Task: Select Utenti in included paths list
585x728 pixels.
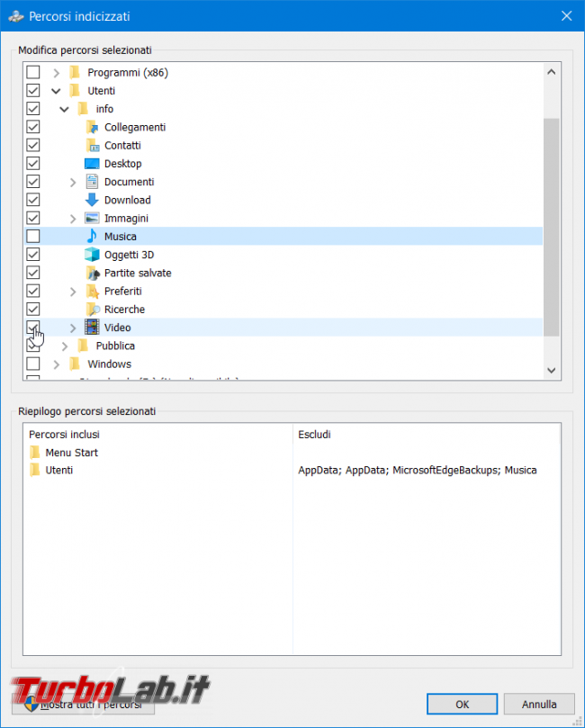Action: [x=59, y=470]
